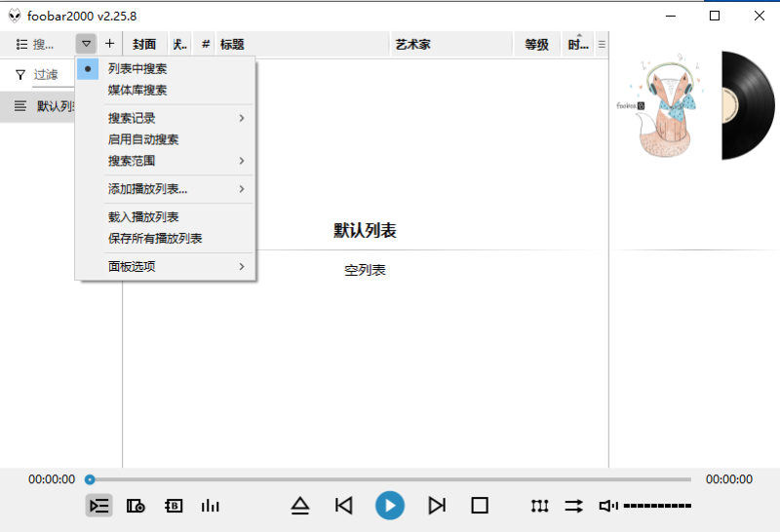Click the filter funnel icon
Screen dimensions: 780x532
[20, 75]
